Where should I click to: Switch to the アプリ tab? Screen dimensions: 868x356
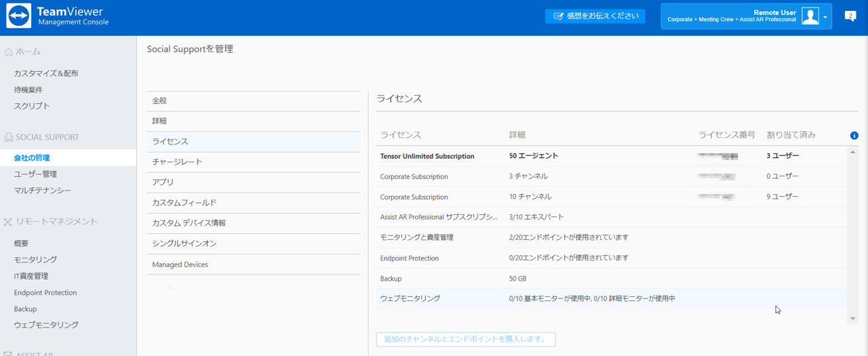tap(254, 182)
